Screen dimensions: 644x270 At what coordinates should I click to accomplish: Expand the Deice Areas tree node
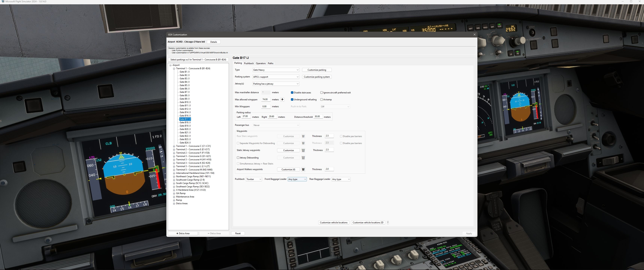(x=174, y=204)
